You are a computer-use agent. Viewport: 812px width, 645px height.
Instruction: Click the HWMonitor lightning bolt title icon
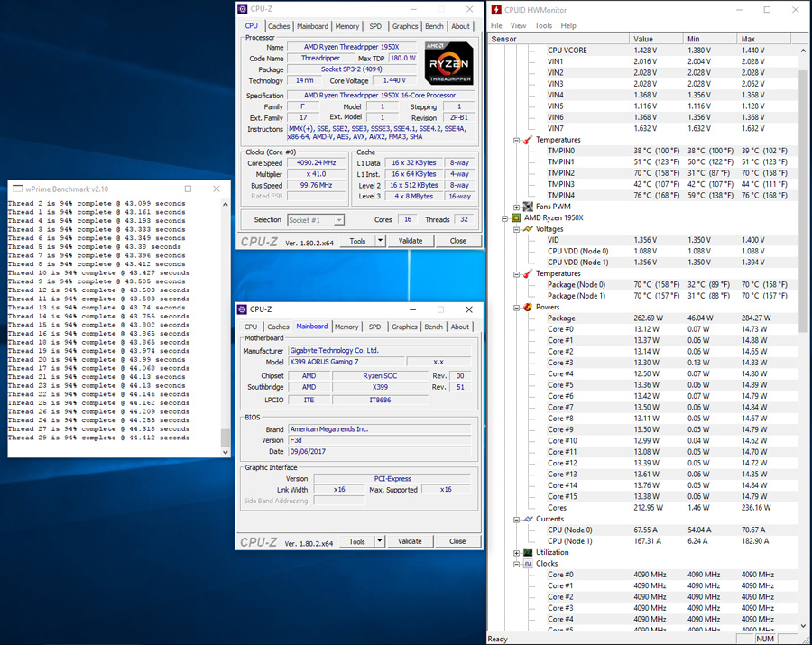tap(498, 9)
